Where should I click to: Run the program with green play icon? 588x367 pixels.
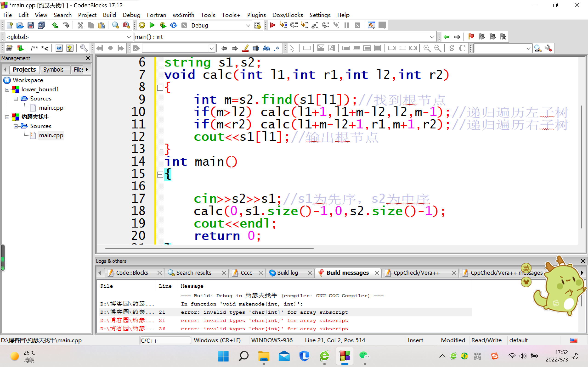tap(152, 25)
